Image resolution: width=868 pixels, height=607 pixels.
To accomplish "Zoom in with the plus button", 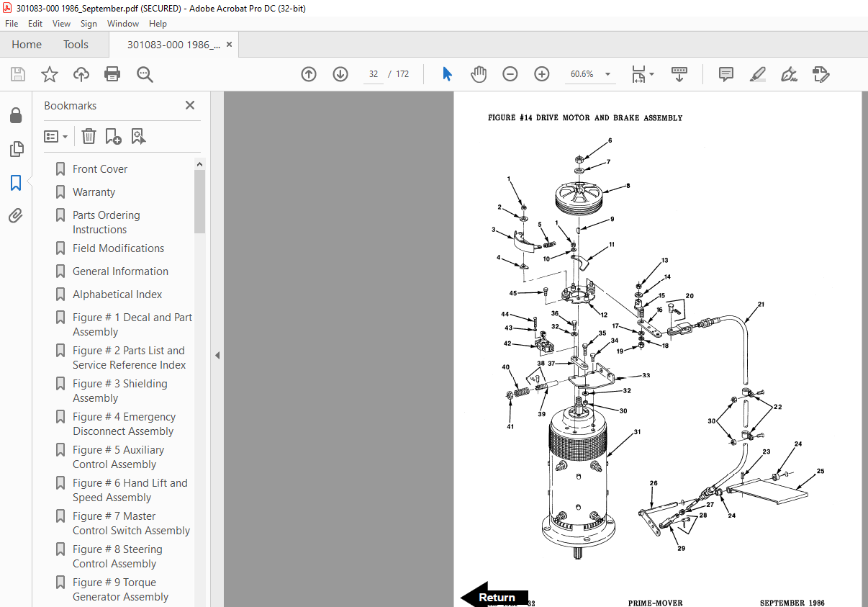I will pos(542,74).
